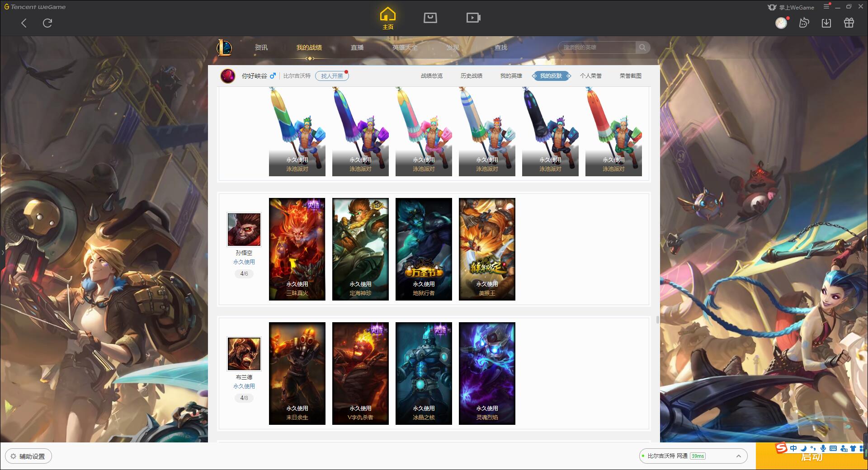Refresh the page with the reload icon
This screenshot has width=868, height=470.
coord(47,23)
